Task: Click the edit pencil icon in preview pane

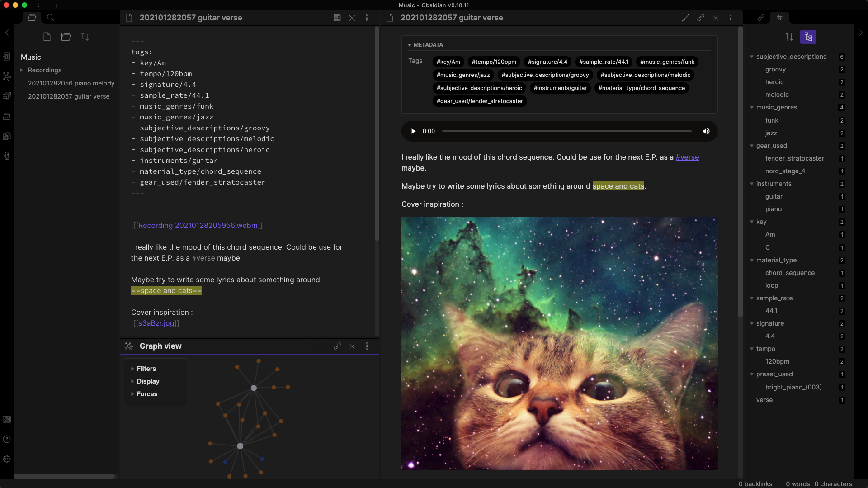Action: coord(685,18)
